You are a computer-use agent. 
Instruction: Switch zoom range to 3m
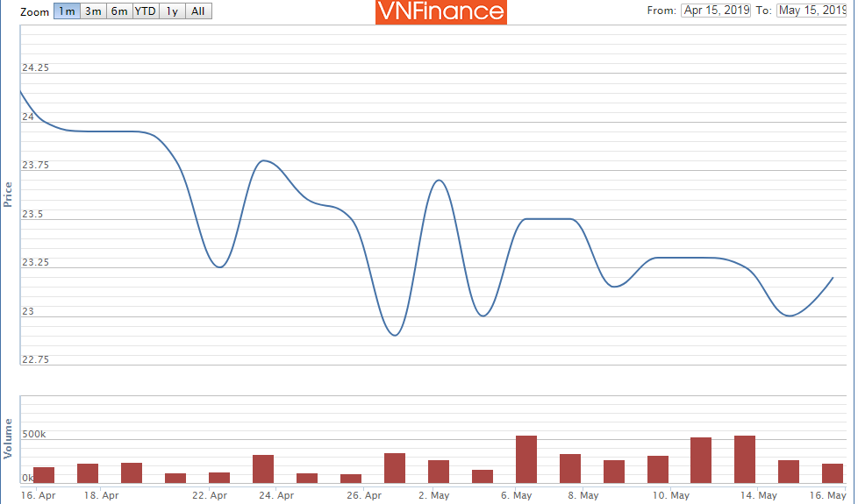click(93, 11)
